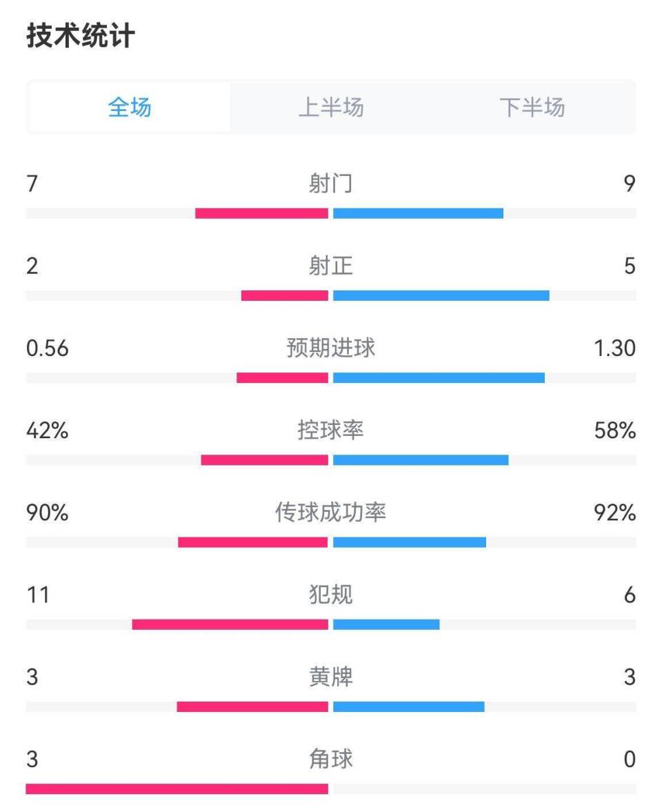Click the 传球成功率 stat label
The height and width of the screenshot is (812, 662).
click(x=331, y=513)
